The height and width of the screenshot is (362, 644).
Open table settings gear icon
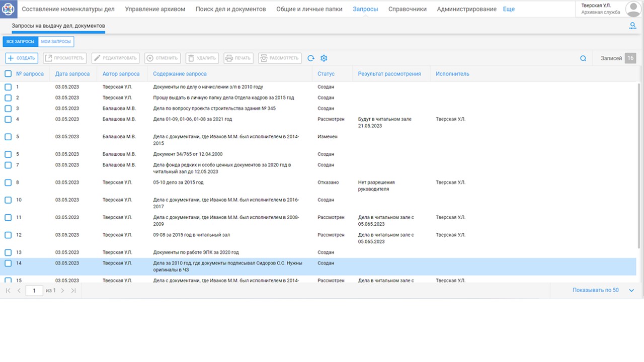click(324, 58)
